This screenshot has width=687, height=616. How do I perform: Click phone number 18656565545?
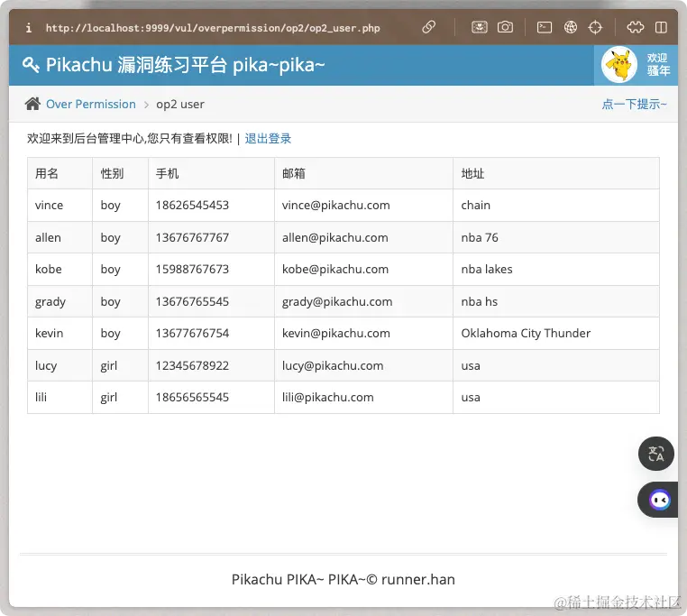click(x=192, y=397)
